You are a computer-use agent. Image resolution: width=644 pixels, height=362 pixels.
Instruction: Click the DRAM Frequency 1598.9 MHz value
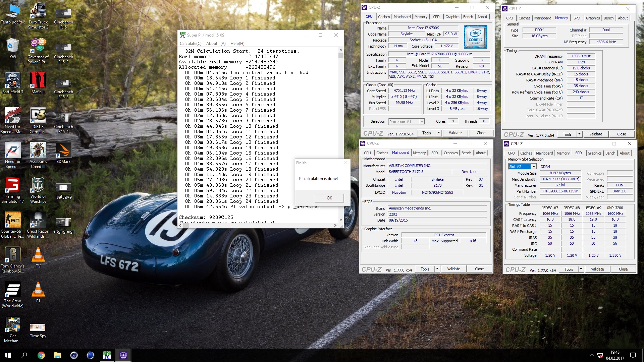coord(581,56)
